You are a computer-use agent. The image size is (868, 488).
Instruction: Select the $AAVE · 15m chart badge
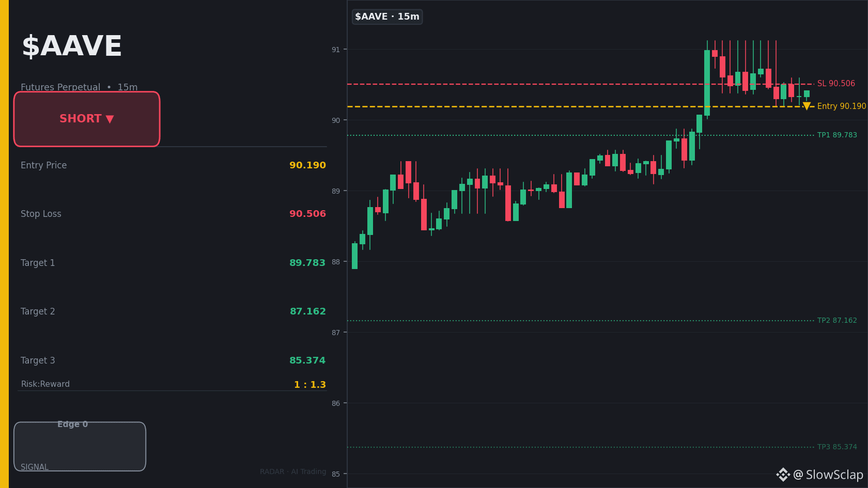[387, 17]
